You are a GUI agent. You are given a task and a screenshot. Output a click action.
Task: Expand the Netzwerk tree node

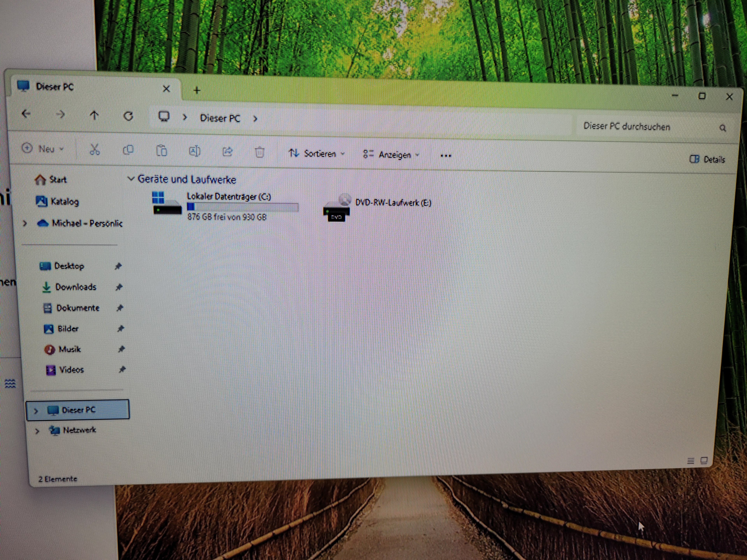pyautogui.click(x=38, y=431)
